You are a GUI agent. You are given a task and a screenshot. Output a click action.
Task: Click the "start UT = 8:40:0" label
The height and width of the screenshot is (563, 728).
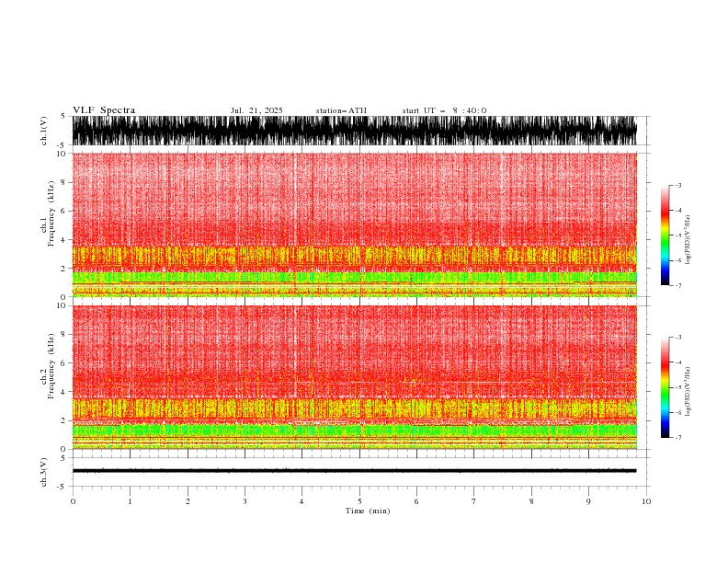[x=444, y=110]
